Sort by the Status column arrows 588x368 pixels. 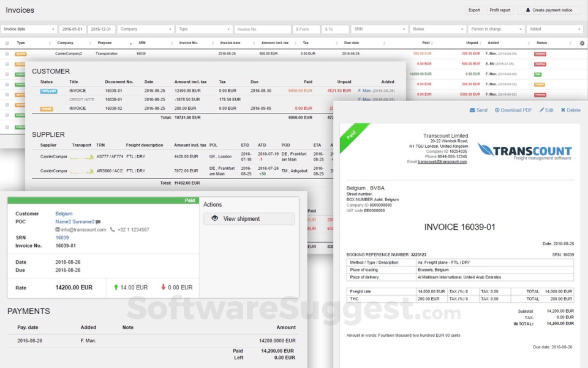tap(570, 43)
